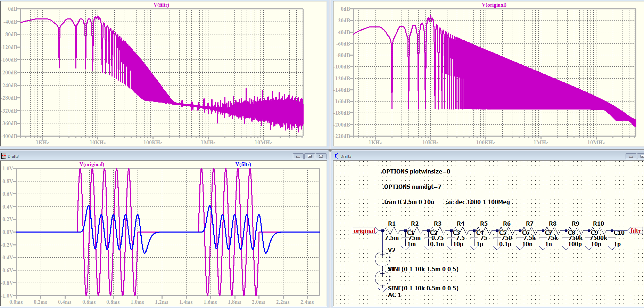Click the 'R2' reference designator

pos(414,224)
